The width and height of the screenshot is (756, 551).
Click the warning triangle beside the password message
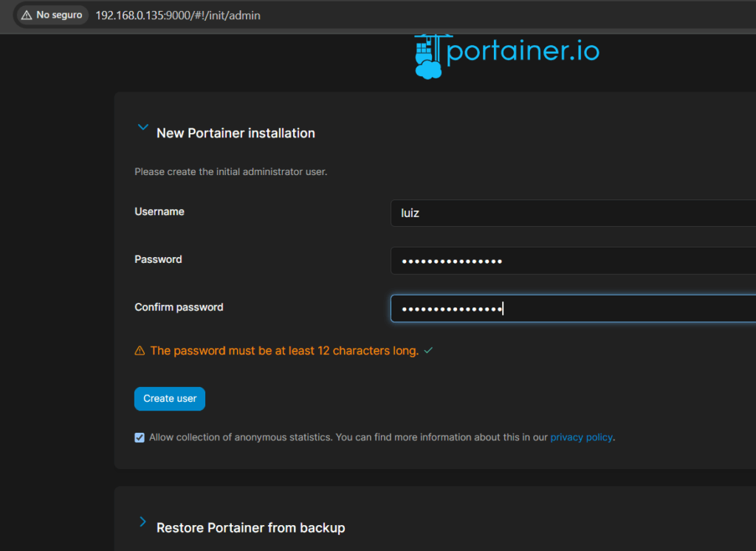pyautogui.click(x=140, y=351)
